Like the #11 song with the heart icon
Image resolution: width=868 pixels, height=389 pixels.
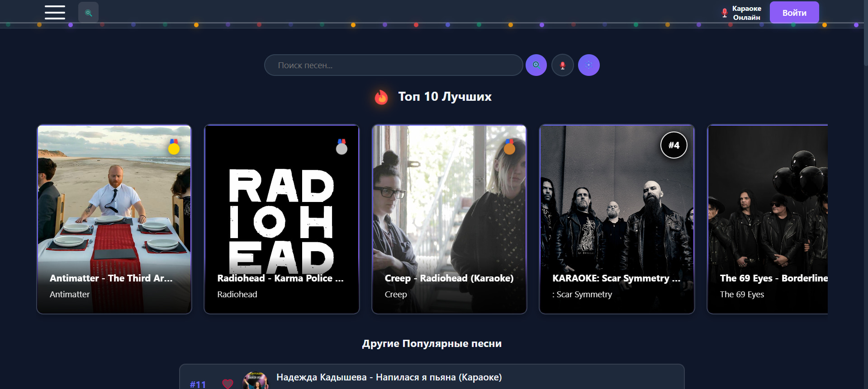pyautogui.click(x=228, y=384)
